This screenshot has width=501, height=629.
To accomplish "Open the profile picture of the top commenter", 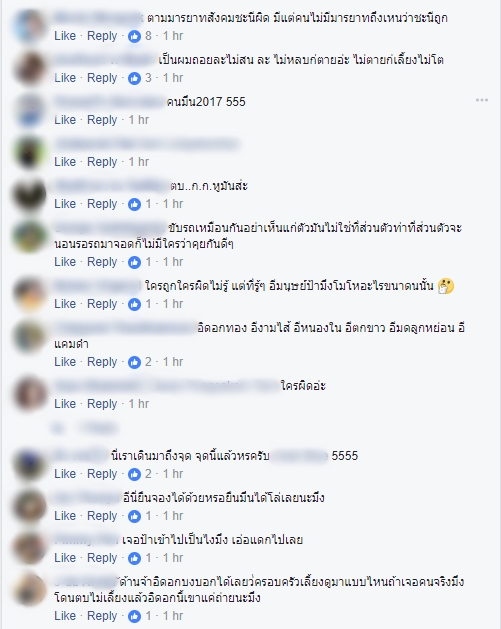I will [x=30, y=26].
